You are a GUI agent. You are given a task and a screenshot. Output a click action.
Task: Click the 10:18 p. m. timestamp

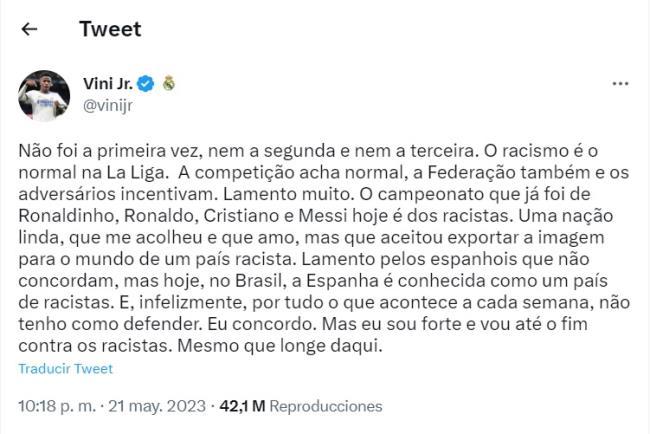(57, 406)
